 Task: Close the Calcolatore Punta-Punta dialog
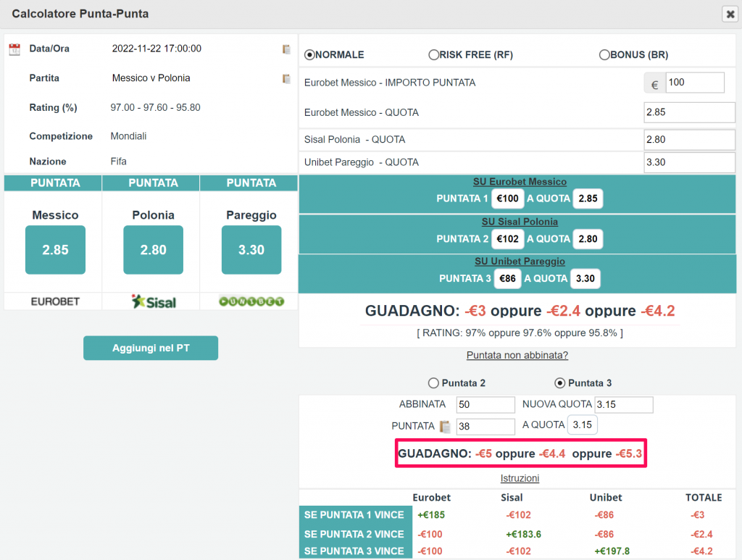click(730, 14)
